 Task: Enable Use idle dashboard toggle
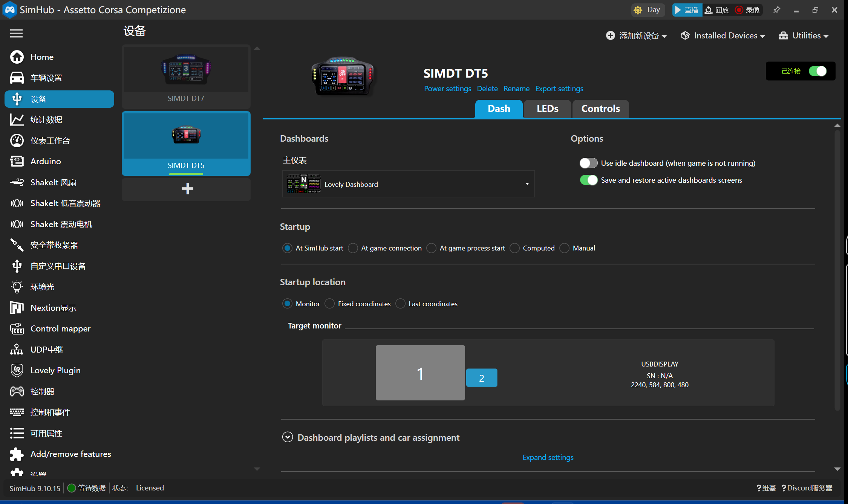588,163
